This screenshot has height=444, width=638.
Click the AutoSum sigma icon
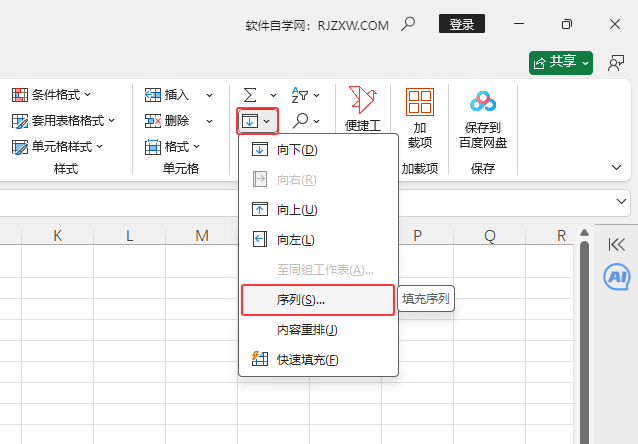pyautogui.click(x=251, y=95)
